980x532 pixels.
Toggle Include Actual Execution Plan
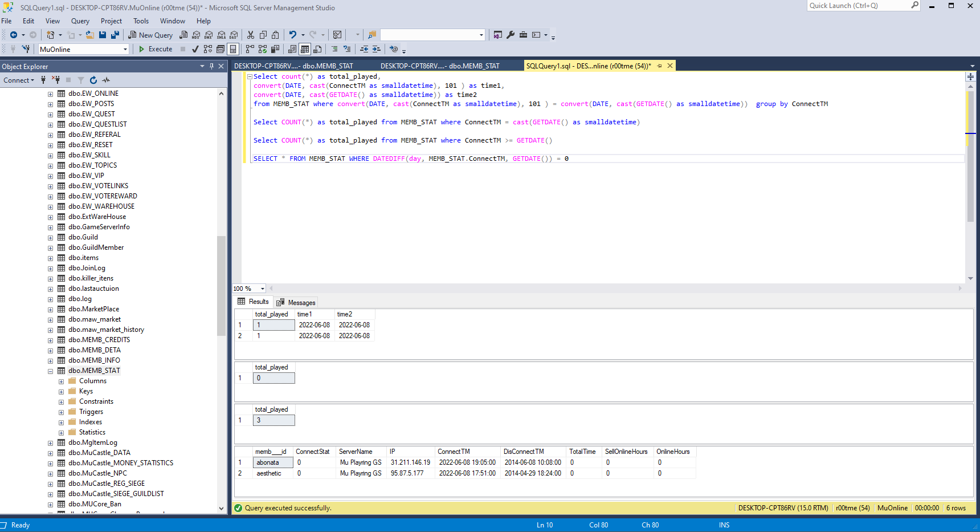(x=250, y=49)
